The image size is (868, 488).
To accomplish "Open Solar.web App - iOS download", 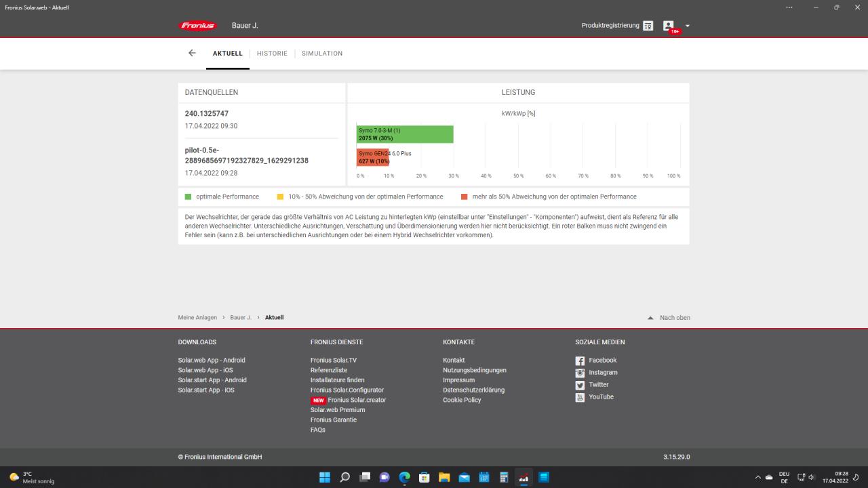I will [x=205, y=370].
